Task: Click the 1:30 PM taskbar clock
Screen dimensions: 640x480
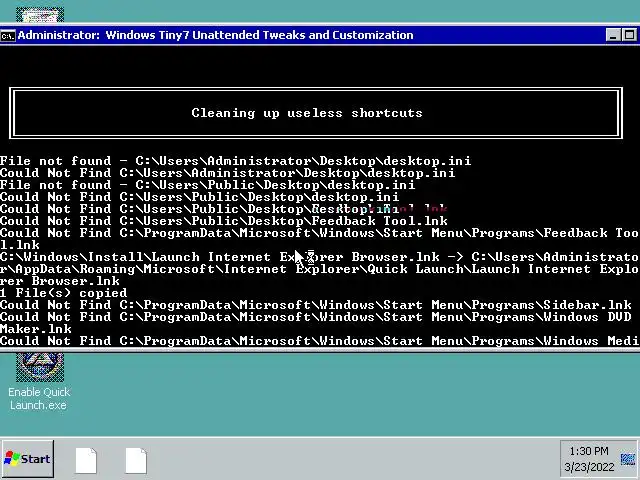Action: pyautogui.click(x=589, y=451)
